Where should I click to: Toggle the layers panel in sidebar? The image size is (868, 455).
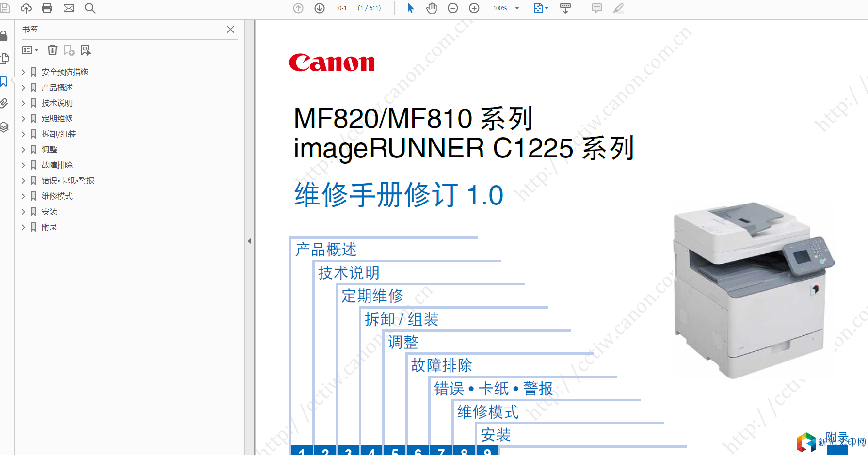pos(4,127)
